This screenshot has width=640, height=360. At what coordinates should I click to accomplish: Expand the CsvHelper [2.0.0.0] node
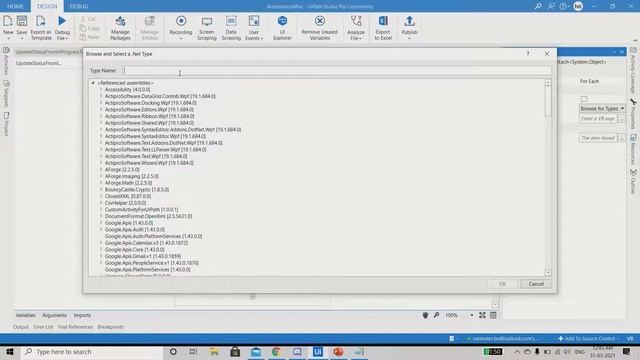101,203
